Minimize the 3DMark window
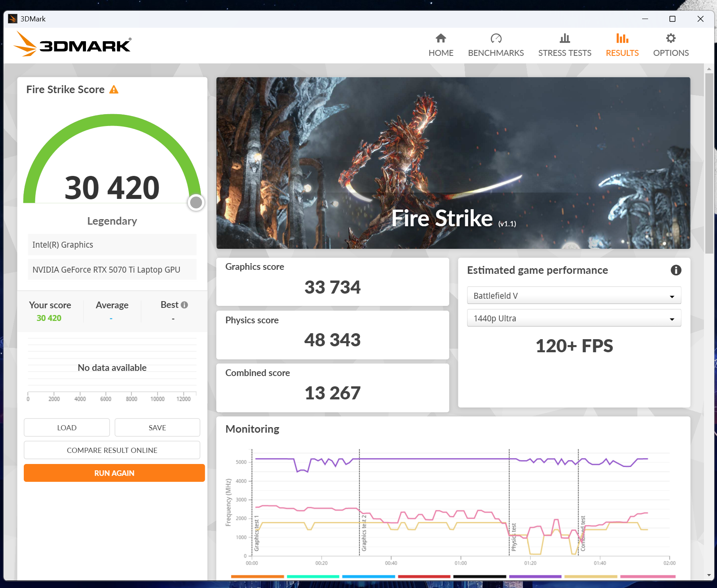Viewport: 717px width, 588px height. click(x=645, y=19)
